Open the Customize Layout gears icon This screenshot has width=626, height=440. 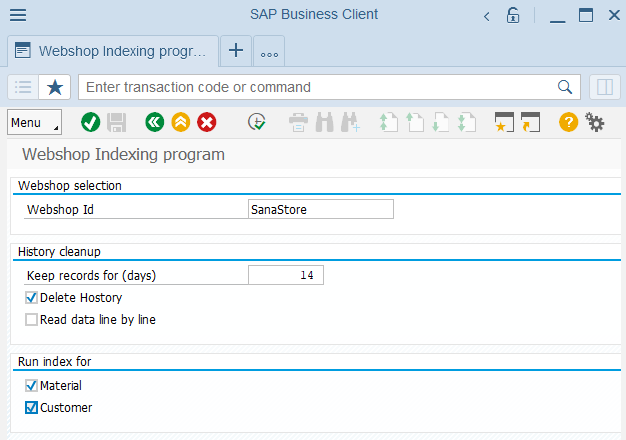pyautogui.click(x=595, y=122)
